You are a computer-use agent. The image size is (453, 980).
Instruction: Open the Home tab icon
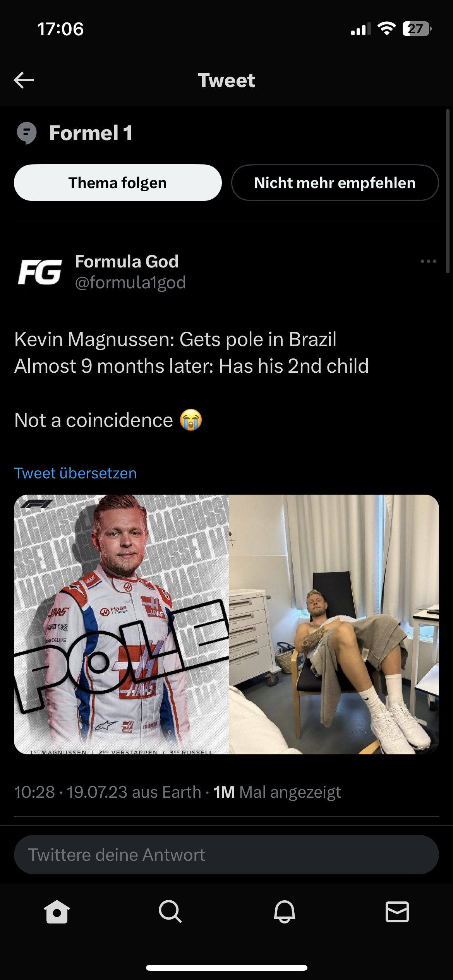(x=57, y=911)
